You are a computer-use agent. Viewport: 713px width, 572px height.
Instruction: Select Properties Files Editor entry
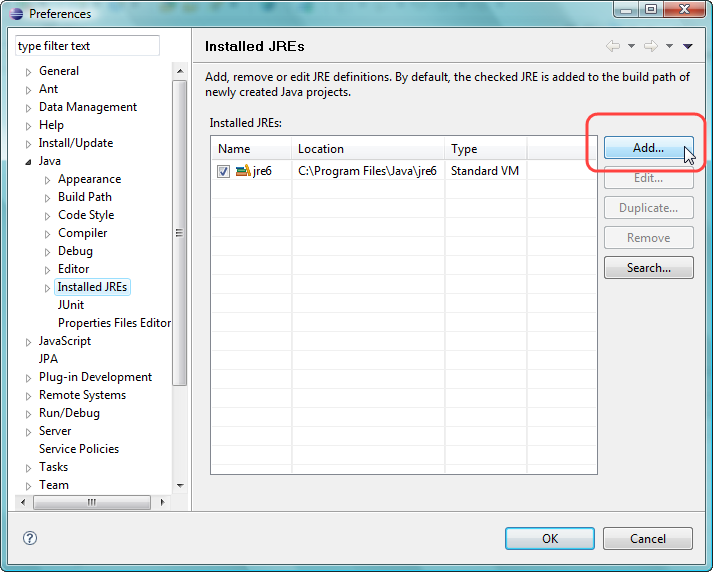click(114, 323)
